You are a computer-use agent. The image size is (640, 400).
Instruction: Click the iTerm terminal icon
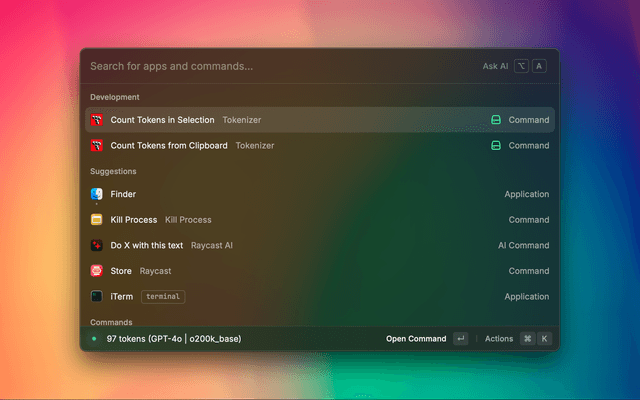pos(97,297)
